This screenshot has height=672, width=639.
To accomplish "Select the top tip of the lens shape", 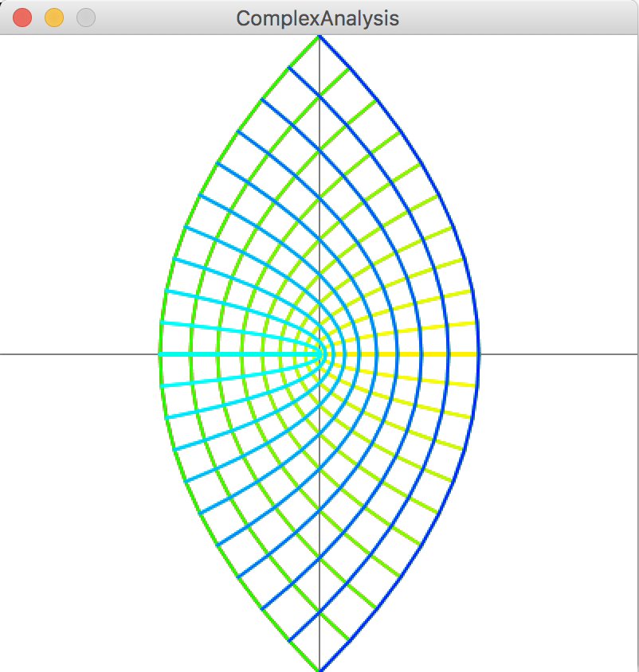I will point(319,37).
